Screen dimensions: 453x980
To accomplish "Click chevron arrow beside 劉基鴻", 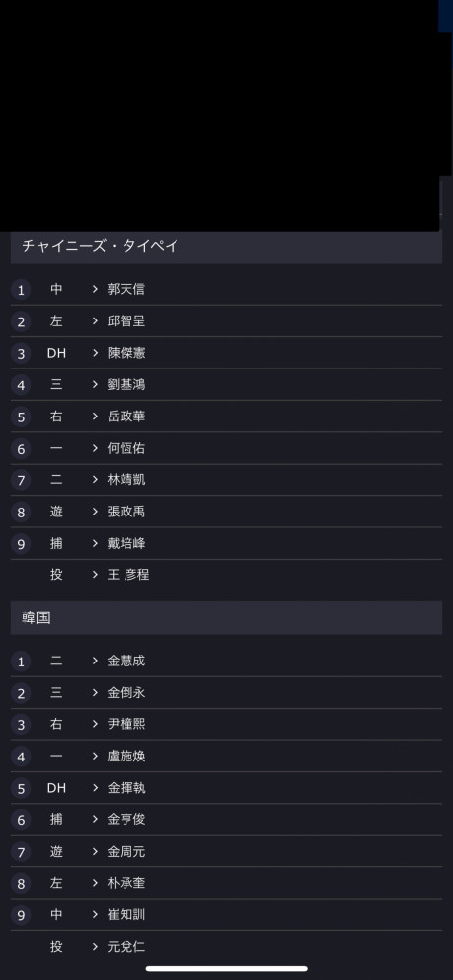I will [x=96, y=384].
